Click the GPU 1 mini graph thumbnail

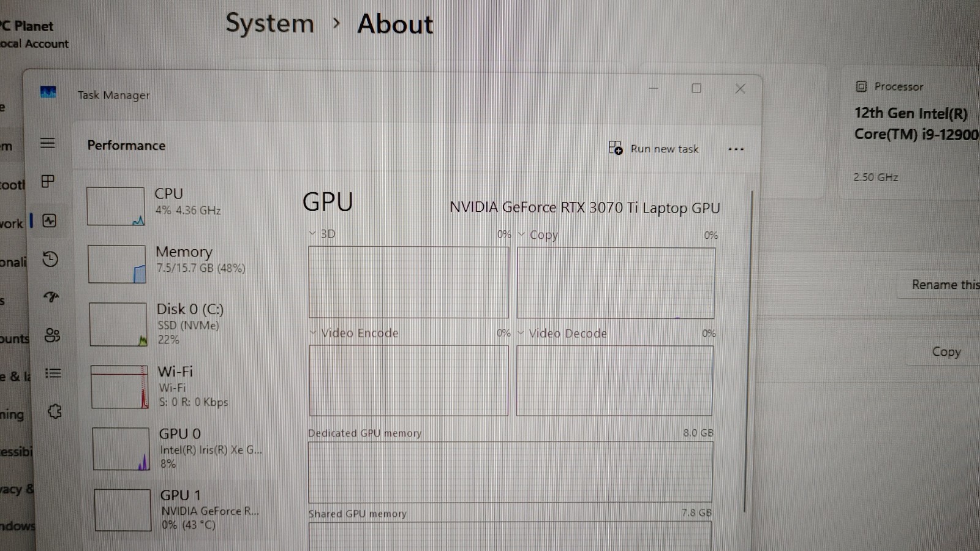123,510
